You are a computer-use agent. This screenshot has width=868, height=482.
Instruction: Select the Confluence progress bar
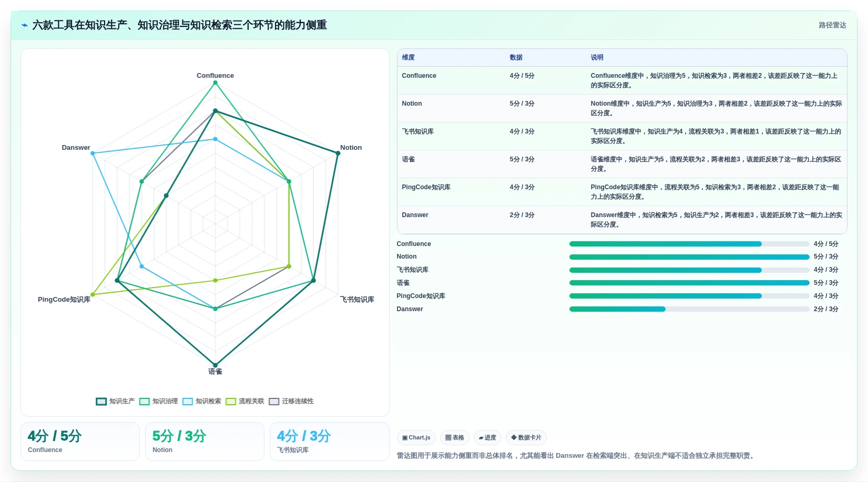tap(689, 244)
